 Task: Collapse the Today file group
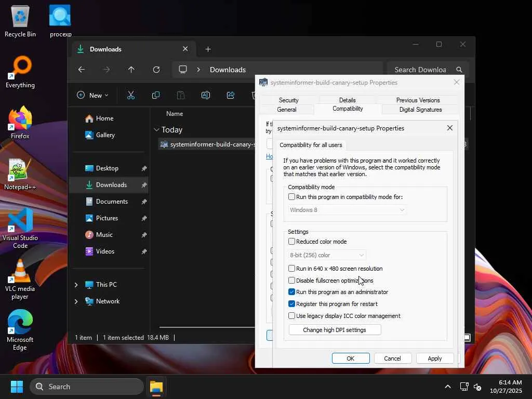(156, 130)
